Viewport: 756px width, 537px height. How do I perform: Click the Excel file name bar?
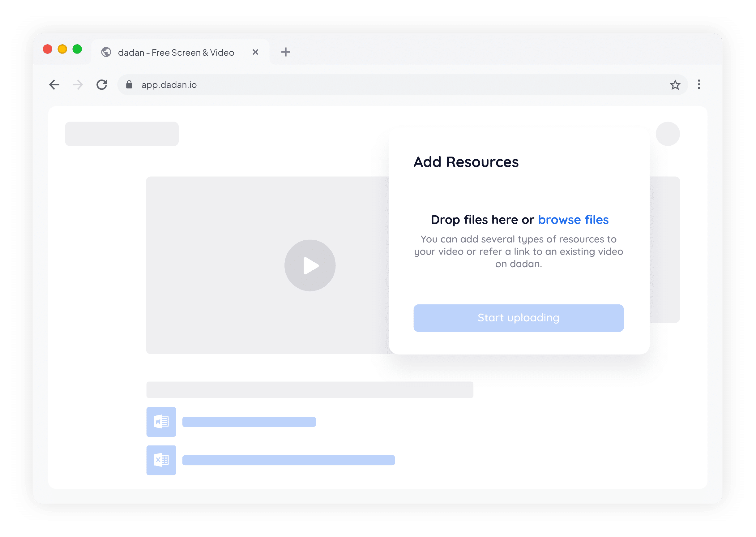[288, 460]
